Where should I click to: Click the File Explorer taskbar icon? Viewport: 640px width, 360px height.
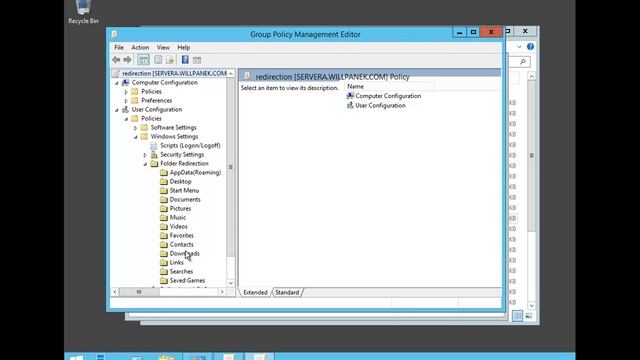point(167,357)
